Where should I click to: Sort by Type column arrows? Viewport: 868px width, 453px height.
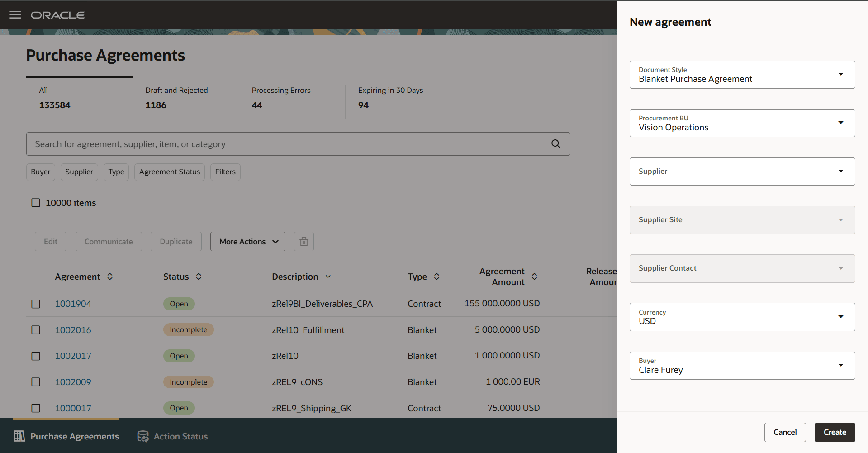click(436, 277)
